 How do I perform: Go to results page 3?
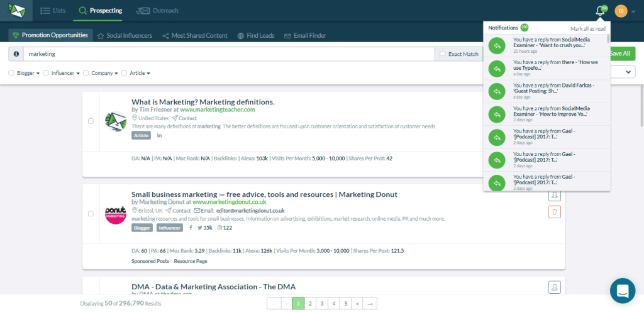click(x=322, y=303)
